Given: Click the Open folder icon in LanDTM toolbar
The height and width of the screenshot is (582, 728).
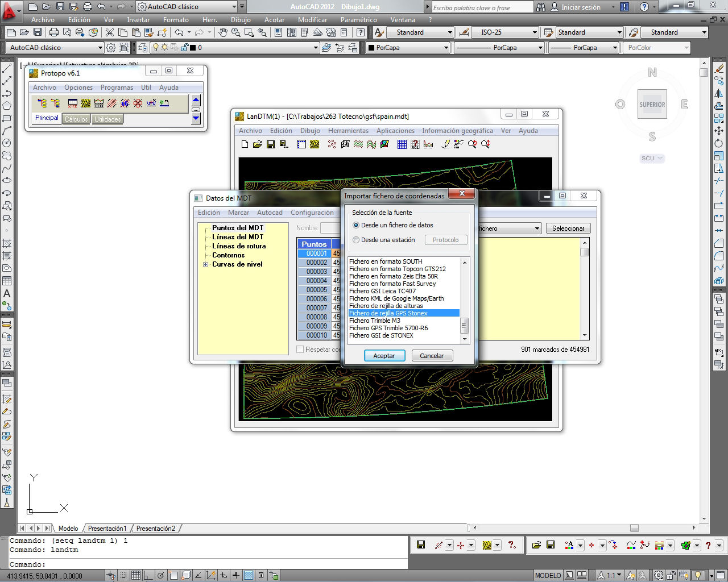Looking at the screenshot, I should [x=258, y=144].
